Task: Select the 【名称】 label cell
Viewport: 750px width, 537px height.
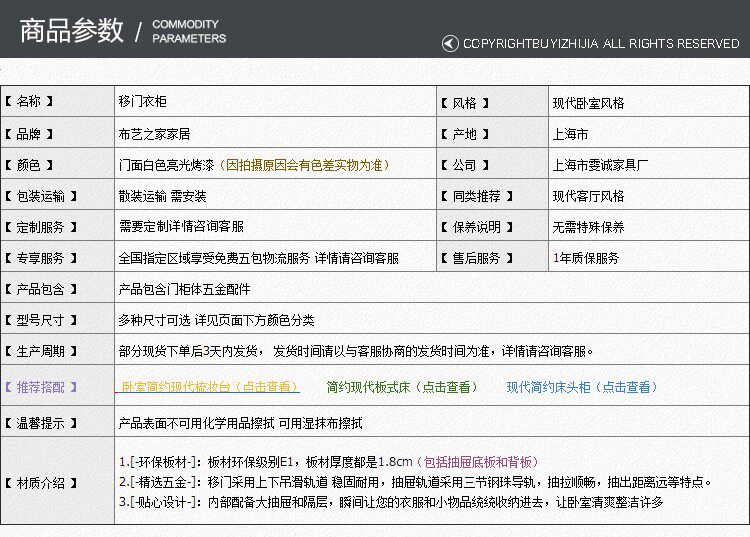Action: [x=57, y=101]
